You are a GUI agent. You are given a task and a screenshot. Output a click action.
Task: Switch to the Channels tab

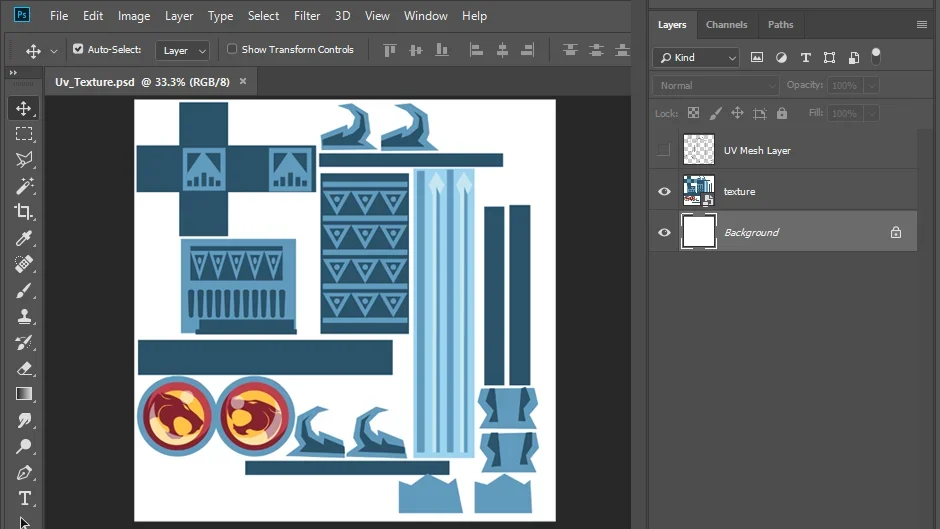coord(727,25)
